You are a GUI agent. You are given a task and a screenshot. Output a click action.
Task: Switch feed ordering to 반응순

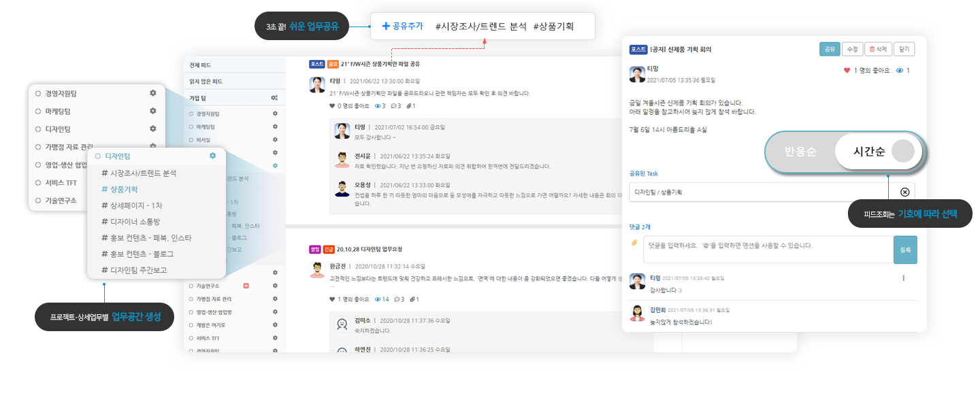pos(800,152)
